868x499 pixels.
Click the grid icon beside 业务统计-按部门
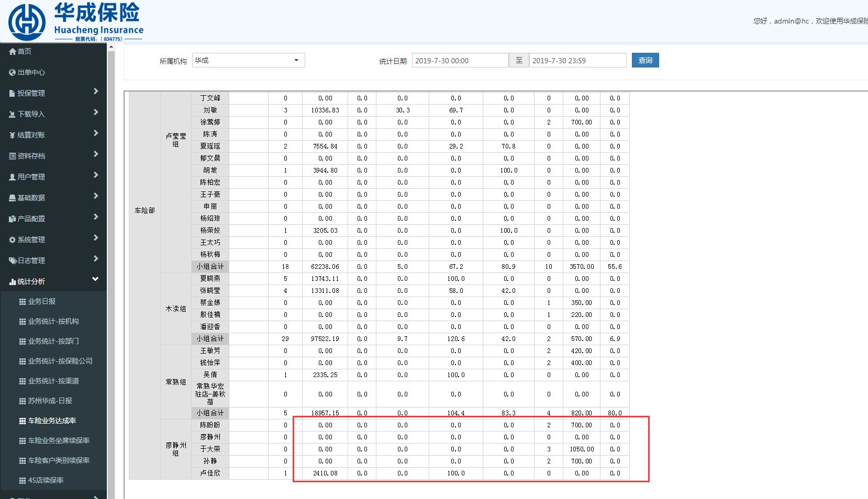tap(23, 341)
